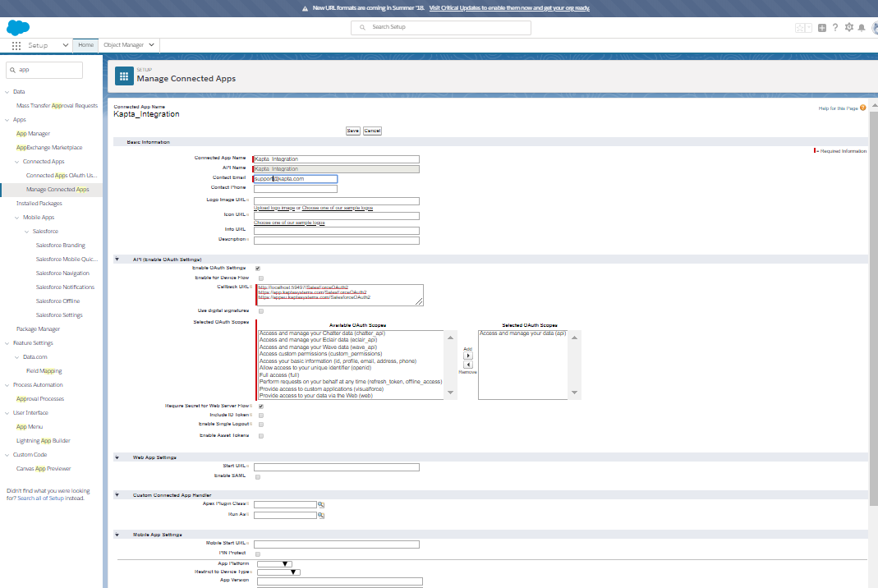Open the App Platform dropdown
The width and height of the screenshot is (878, 588).
click(x=274, y=564)
